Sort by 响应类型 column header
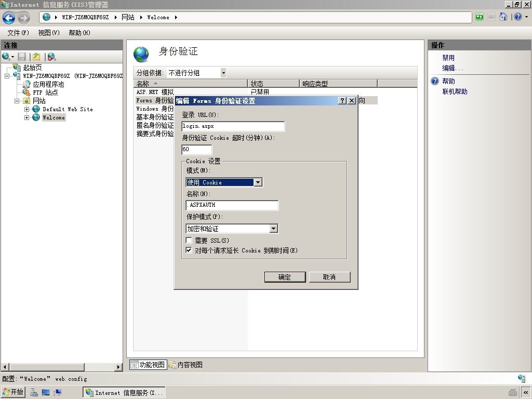Image resolution: width=532 pixels, height=399 pixels. [x=338, y=84]
